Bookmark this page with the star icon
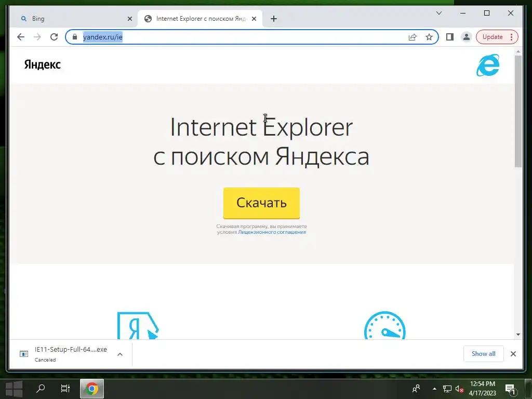 tap(429, 37)
